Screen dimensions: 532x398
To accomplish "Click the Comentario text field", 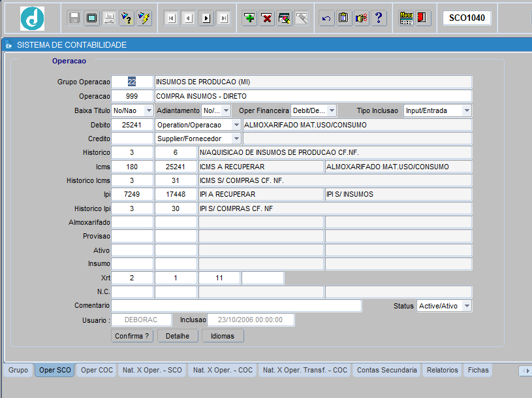I will pyautogui.click(x=236, y=306).
